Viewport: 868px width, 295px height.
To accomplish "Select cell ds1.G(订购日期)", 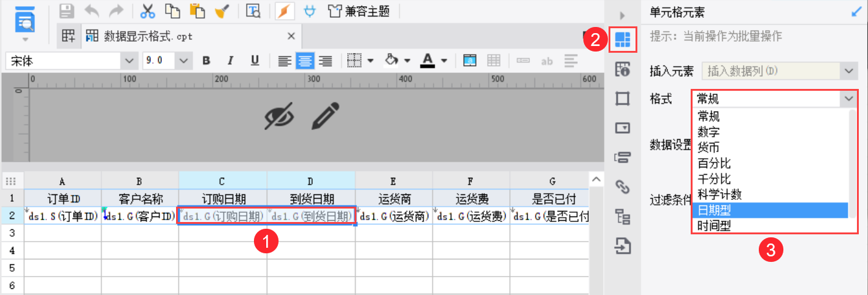I will click(x=223, y=216).
